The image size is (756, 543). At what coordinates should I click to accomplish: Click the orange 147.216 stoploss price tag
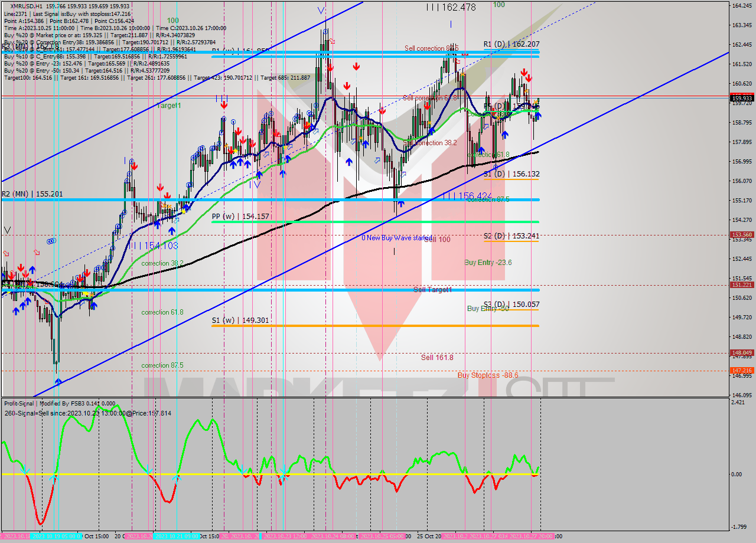click(742, 370)
